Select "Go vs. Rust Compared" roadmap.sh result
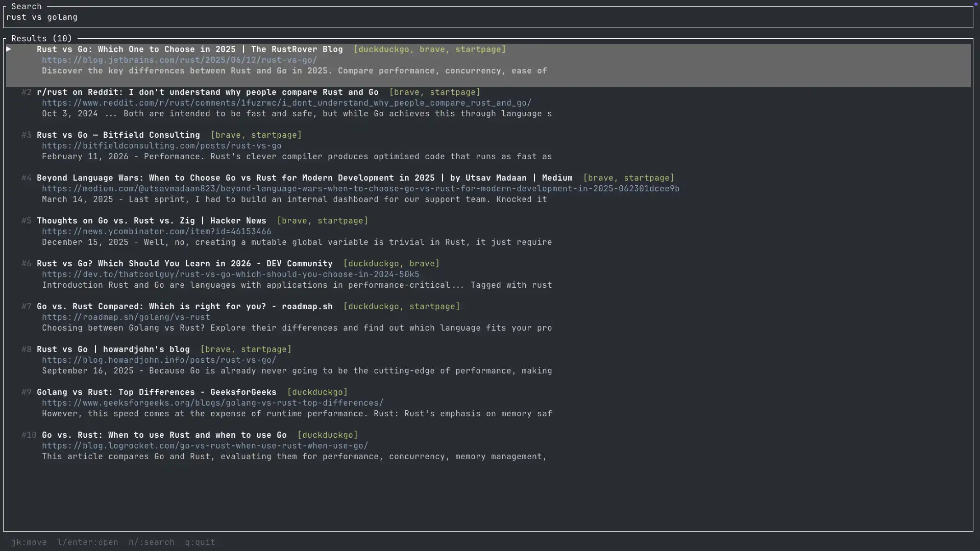The height and width of the screenshot is (551, 980). point(185,307)
